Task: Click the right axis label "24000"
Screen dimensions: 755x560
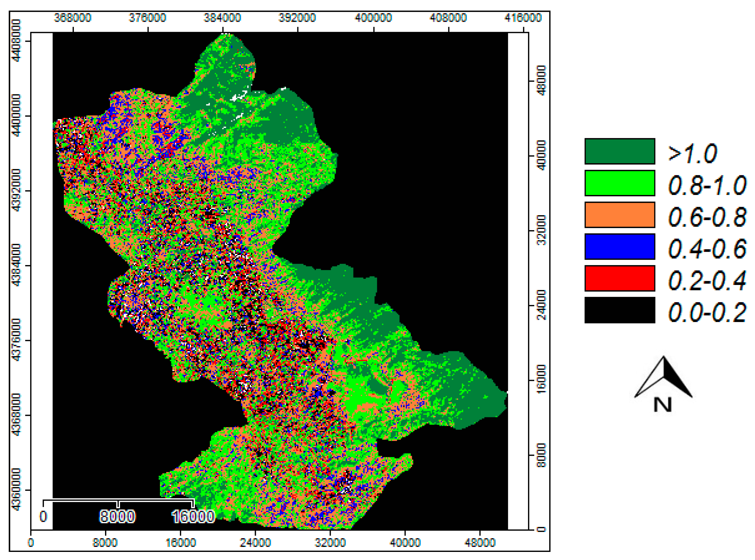Action: pyautogui.click(x=542, y=305)
